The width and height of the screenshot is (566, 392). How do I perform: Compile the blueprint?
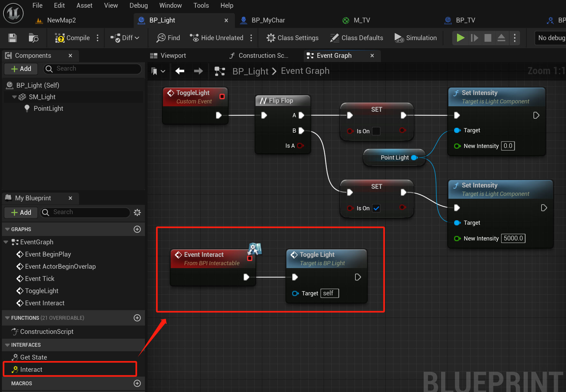72,38
